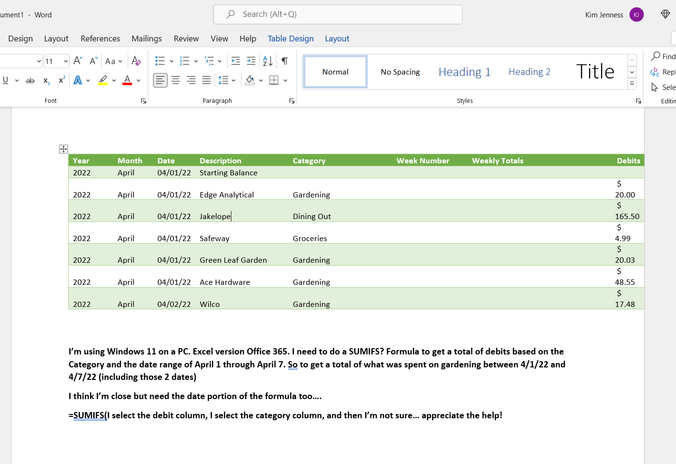The image size is (676, 464).
Task: Open the View tab
Action: 219,39
